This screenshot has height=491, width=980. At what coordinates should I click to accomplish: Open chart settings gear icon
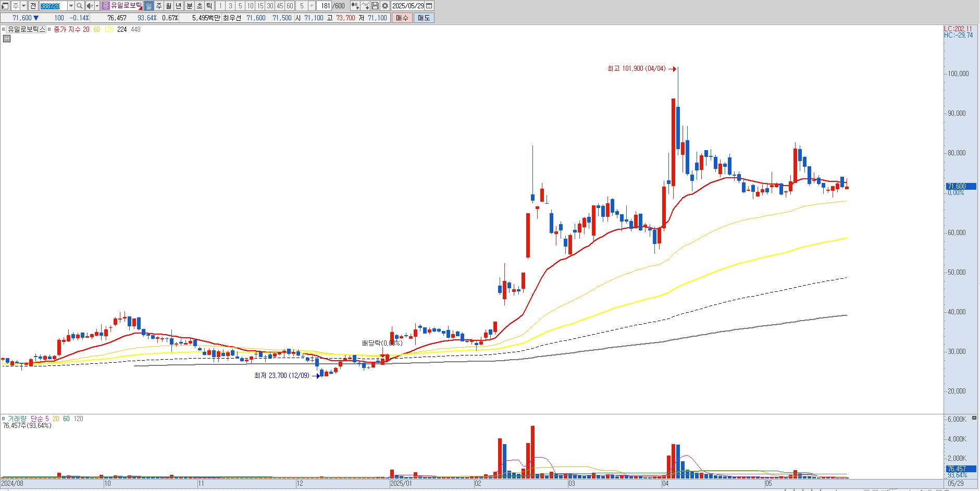tap(385, 6)
